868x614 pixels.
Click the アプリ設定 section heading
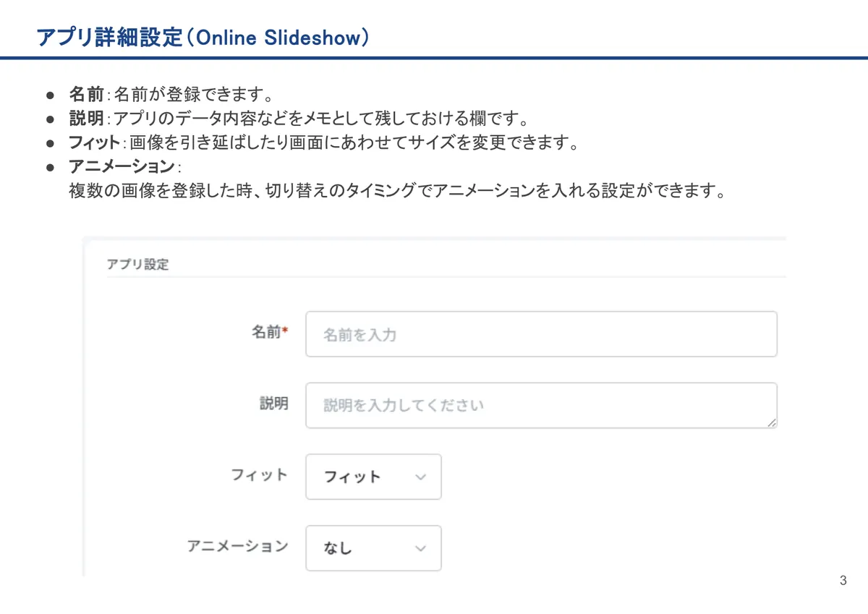[x=137, y=265]
